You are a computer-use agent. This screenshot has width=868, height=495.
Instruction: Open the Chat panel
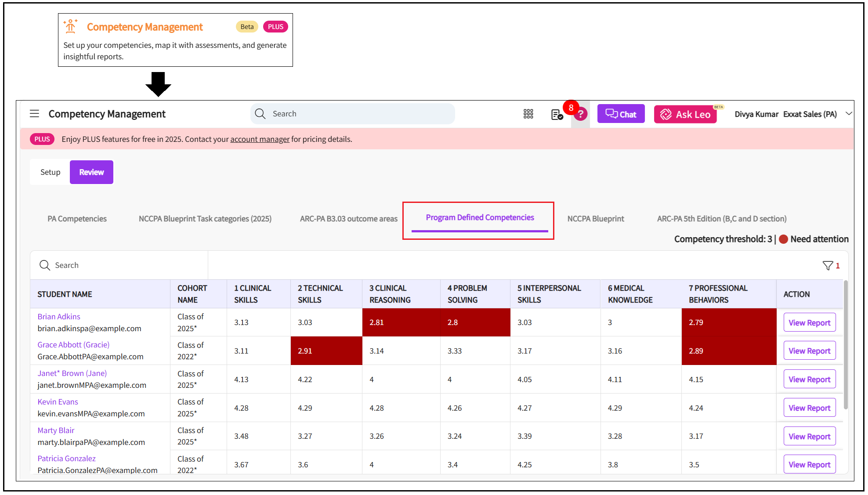pyautogui.click(x=621, y=114)
